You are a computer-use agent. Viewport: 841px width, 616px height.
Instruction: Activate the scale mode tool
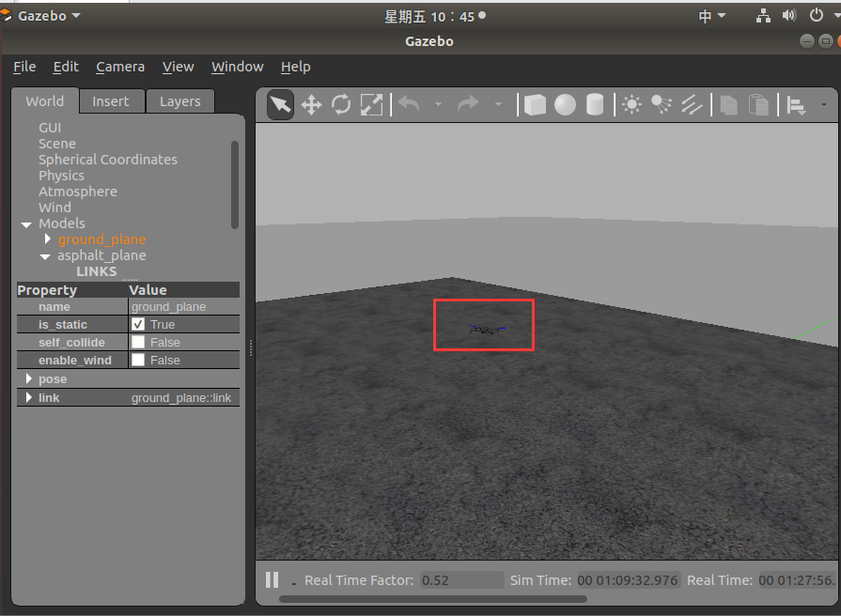371,104
